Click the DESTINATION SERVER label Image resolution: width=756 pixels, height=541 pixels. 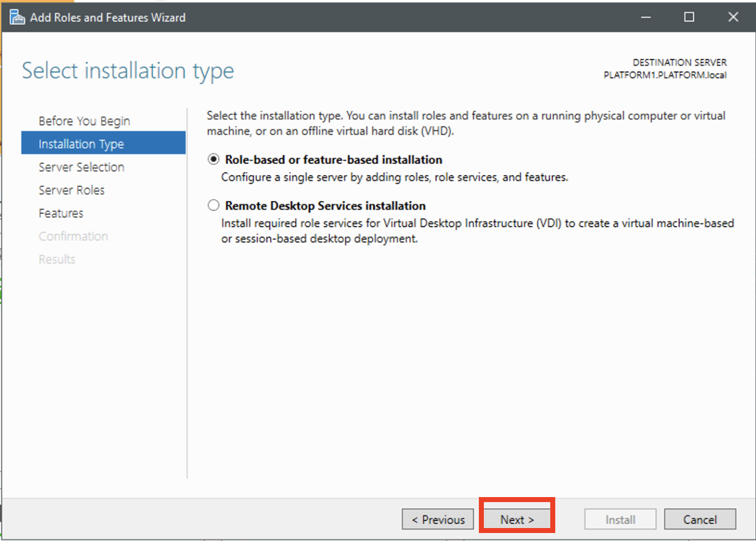coord(680,62)
